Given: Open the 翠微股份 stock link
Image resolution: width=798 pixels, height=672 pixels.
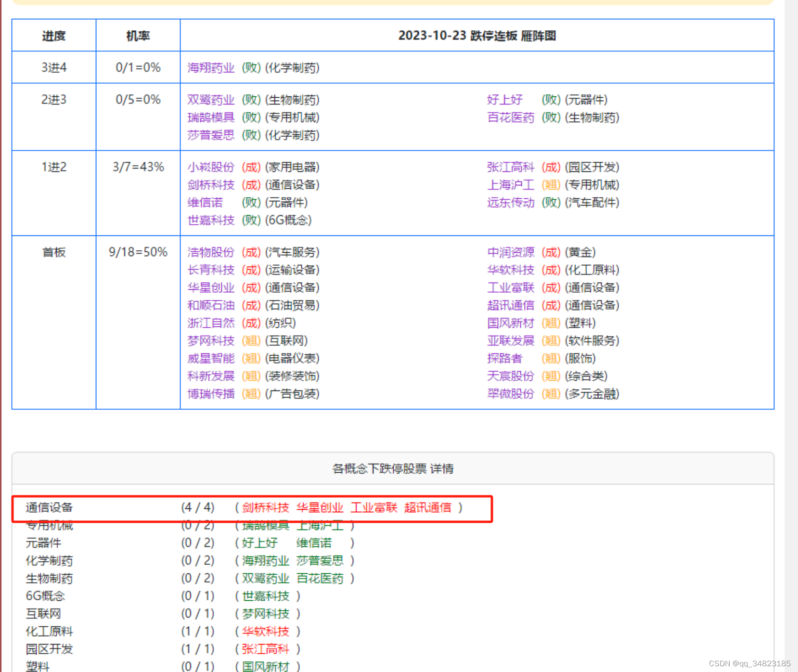Looking at the screenshot, I should click(x=511, y=394).
